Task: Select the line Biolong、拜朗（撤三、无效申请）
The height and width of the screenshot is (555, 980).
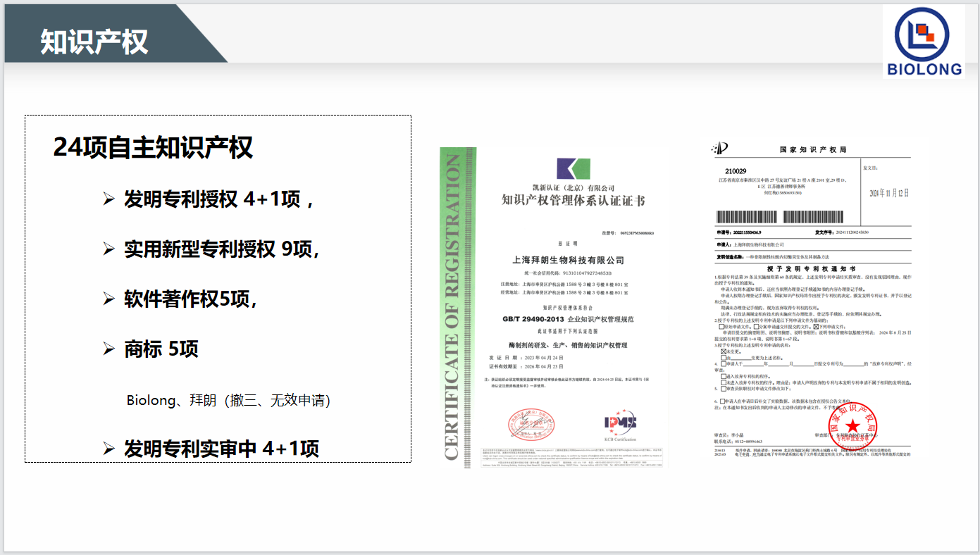Action: coord(228,400)
